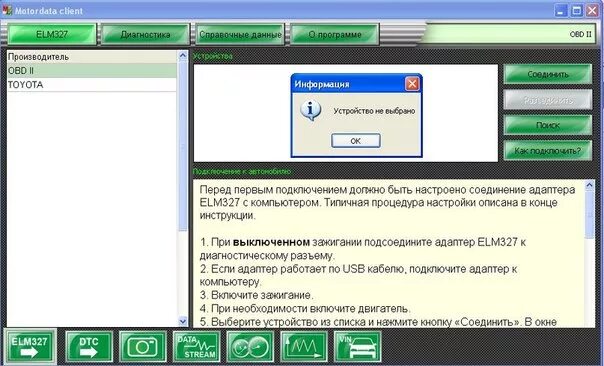The image size is (604, 366).
Task: Click the info icon in the dialog
Action: (310, 111)
